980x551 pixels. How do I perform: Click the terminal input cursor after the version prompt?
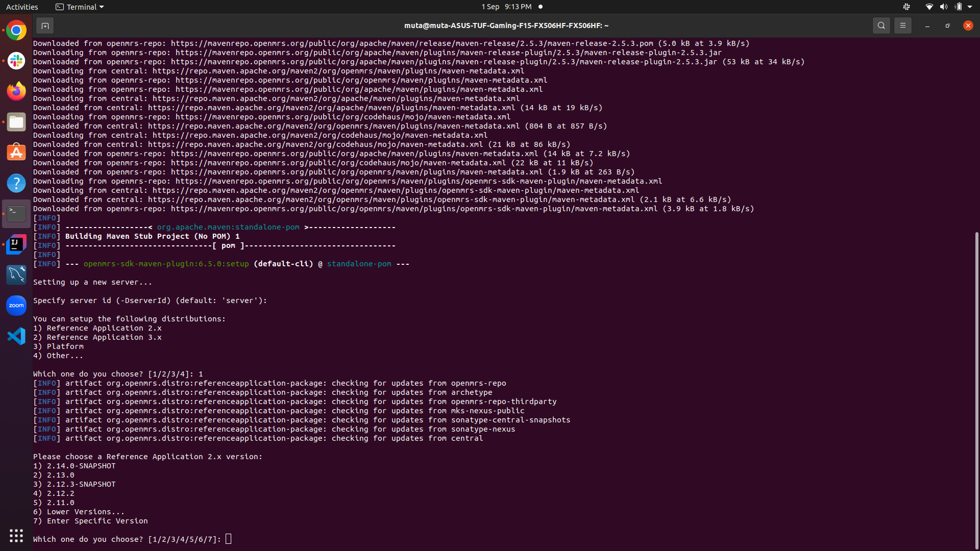(x=228, y=539)
